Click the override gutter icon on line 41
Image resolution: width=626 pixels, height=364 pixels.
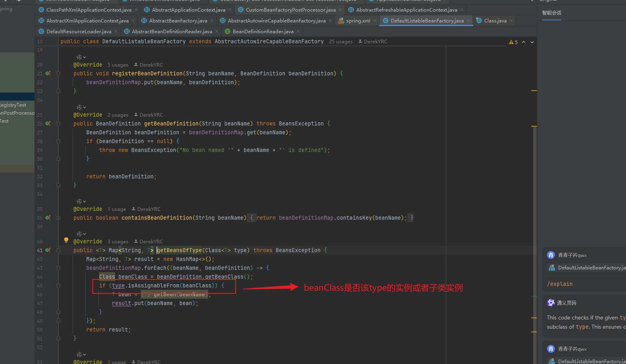coord(48,250)
